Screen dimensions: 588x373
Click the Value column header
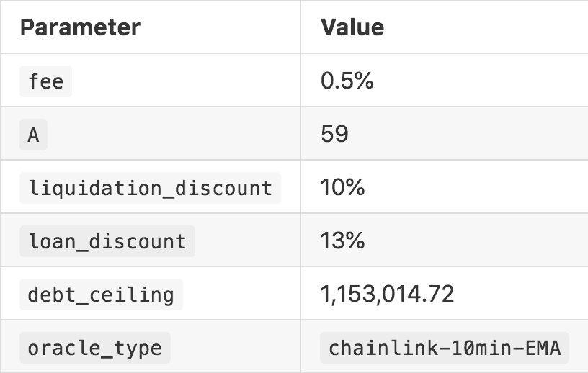pos(352,27)
